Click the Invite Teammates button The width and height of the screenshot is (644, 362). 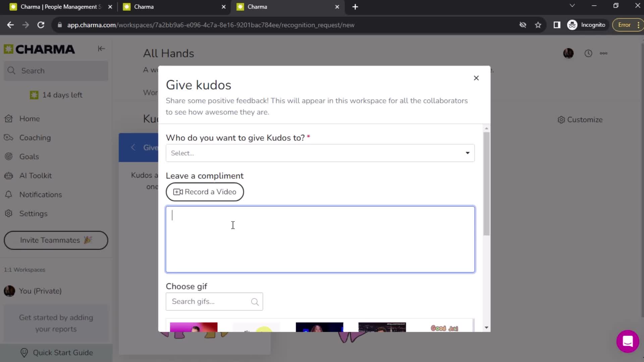(x=56, y=240)
